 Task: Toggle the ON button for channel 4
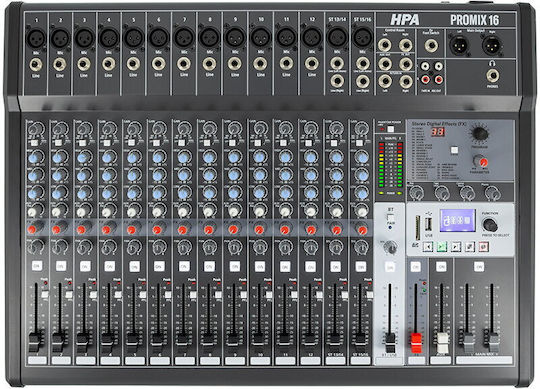click(x=110, y=266)
